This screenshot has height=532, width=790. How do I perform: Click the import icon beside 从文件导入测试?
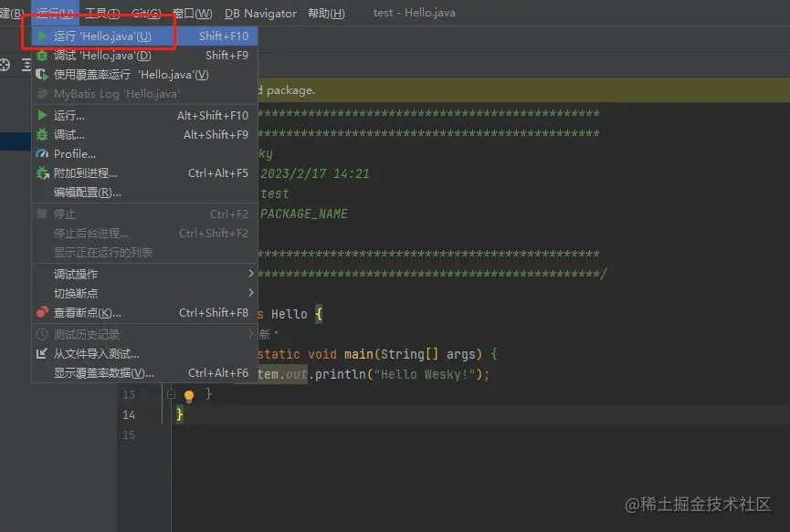42,353
